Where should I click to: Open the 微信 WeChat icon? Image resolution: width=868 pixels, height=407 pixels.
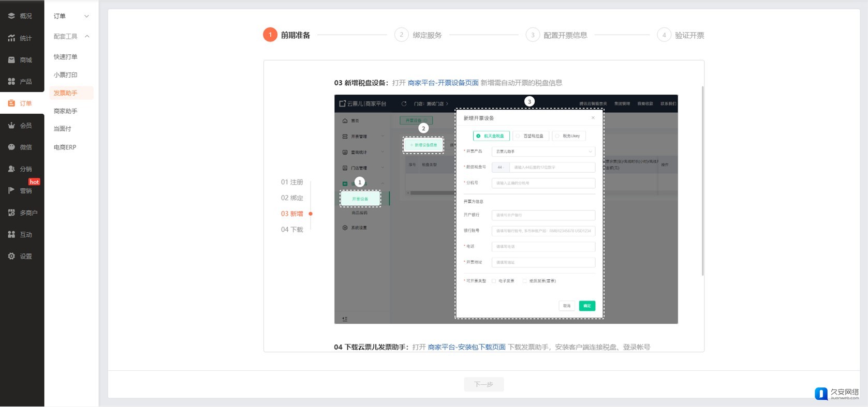tap(11, 147)
